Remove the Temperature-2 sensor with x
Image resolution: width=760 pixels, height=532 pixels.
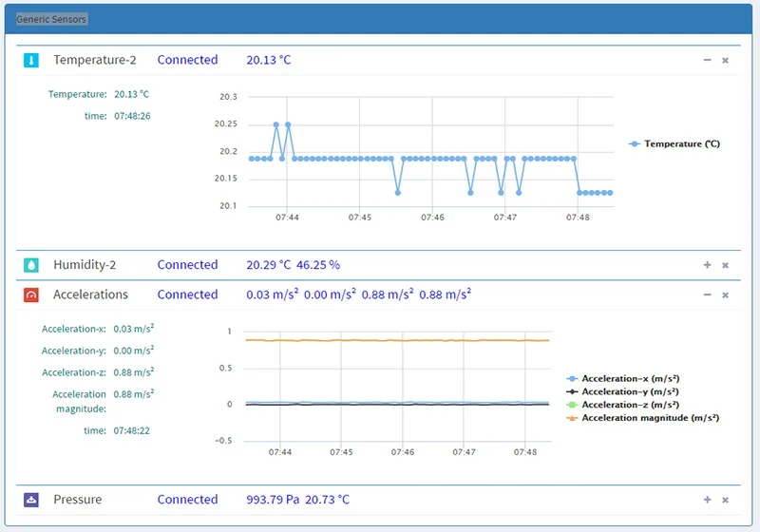[725, 60]
